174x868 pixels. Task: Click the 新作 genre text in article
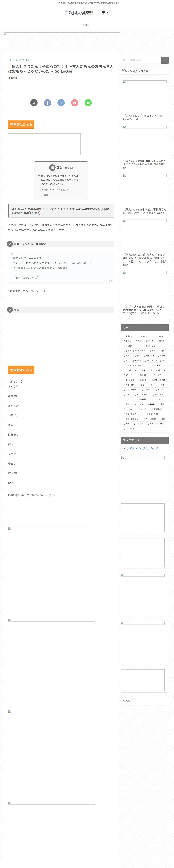coord(11,483)
